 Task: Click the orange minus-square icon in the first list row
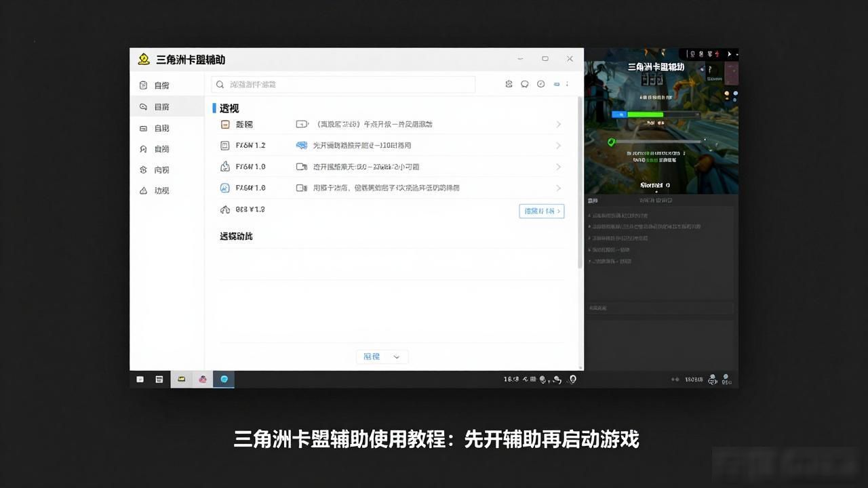point(225,124)
